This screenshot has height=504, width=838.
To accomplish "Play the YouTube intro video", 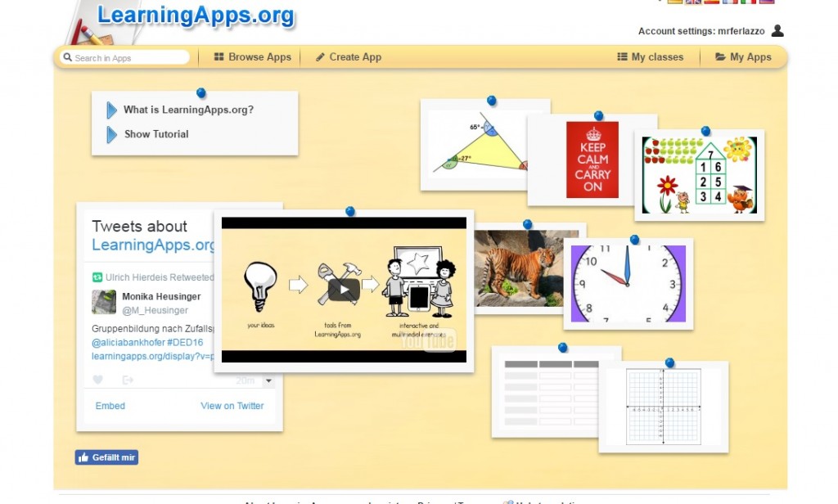I will point(343,290).
